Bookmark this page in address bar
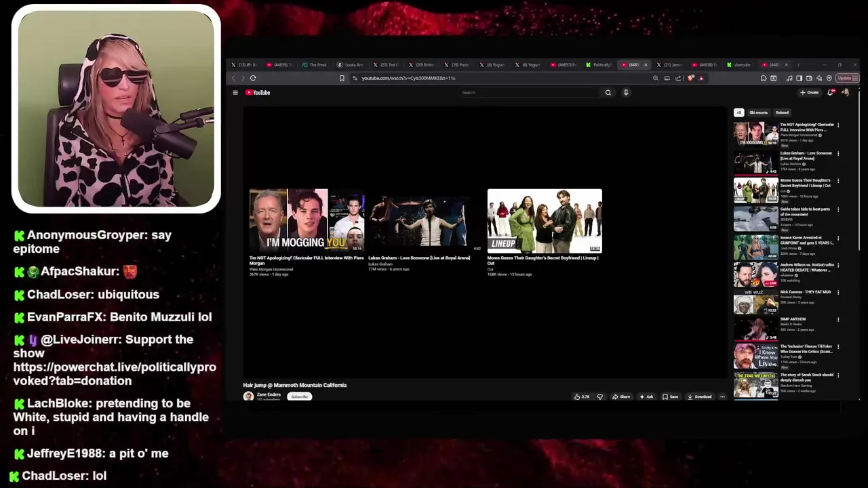 click(x=342, y=78)
